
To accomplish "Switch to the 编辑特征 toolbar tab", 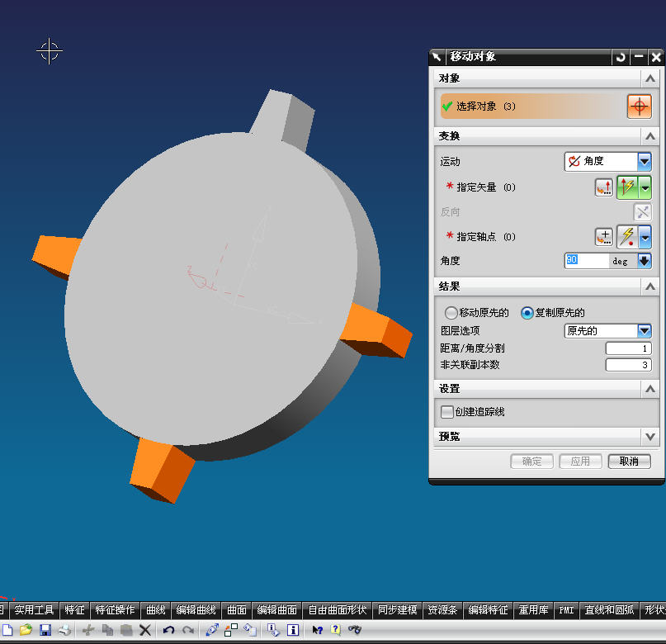I will 488,610.
